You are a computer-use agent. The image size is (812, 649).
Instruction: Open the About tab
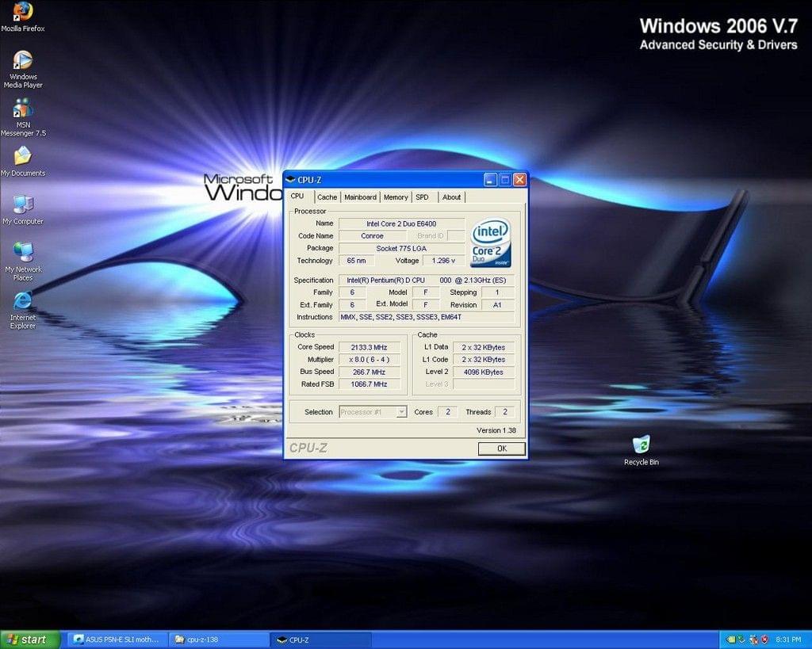pos(451,197)
